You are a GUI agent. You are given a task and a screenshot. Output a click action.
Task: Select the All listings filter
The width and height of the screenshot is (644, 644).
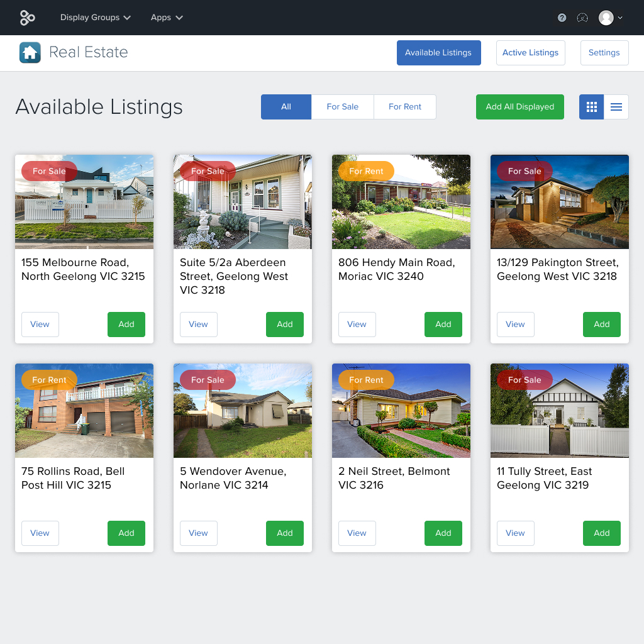(286, 107)
